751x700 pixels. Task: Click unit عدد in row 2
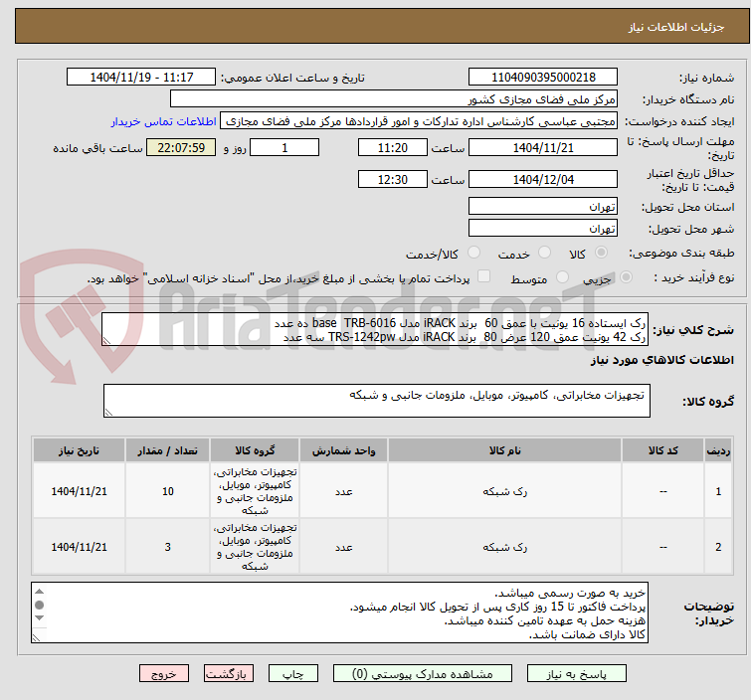344,547
